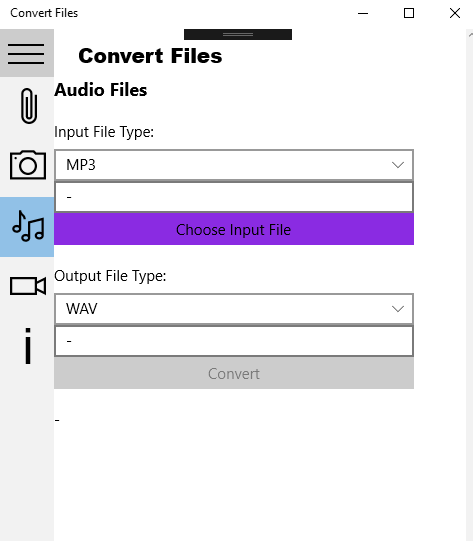
Task: Expand the MP3 input type dropdown
Action: [x=234, y=165]
